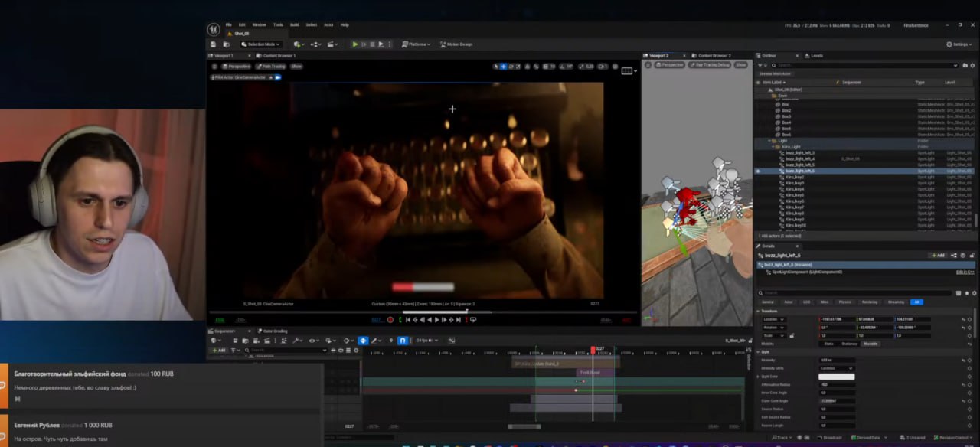
Task: Click the Sequencer auto-key diamond icon
Action: [363, 341]
